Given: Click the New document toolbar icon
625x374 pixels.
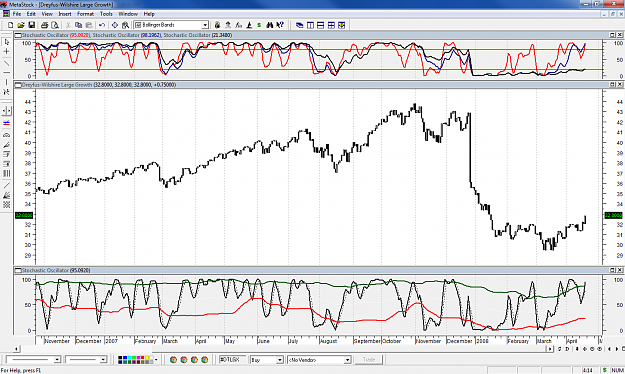Looking at the screenshot, I should click(11, 25).
